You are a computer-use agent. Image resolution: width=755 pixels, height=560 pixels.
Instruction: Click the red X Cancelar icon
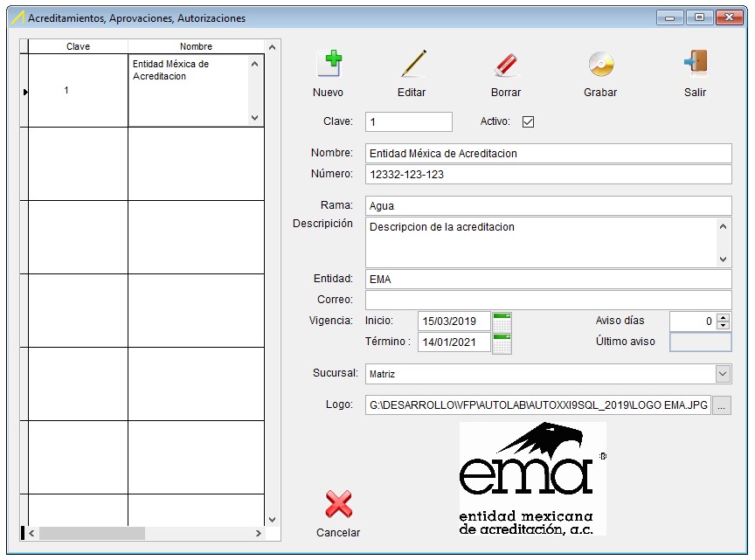338,504
